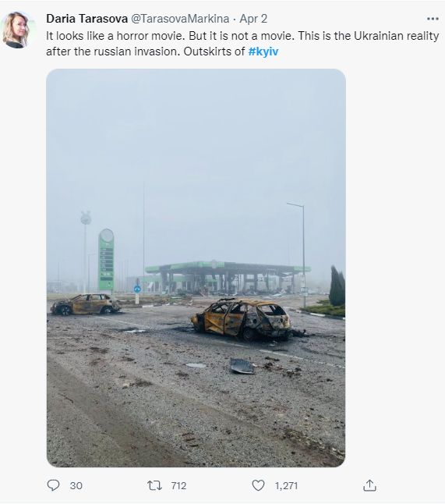Open Daria Tarasova's profile picture

tap(18, 30)
